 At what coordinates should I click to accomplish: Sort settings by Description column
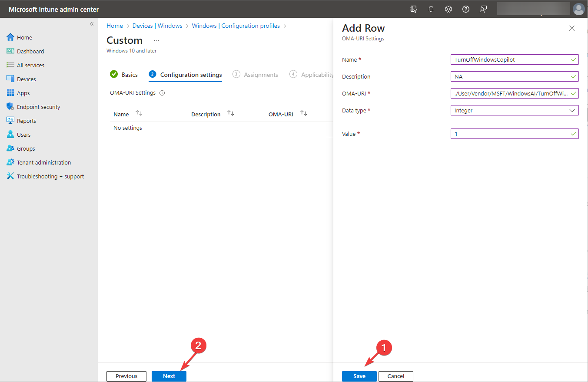click(x=231, y=114)
